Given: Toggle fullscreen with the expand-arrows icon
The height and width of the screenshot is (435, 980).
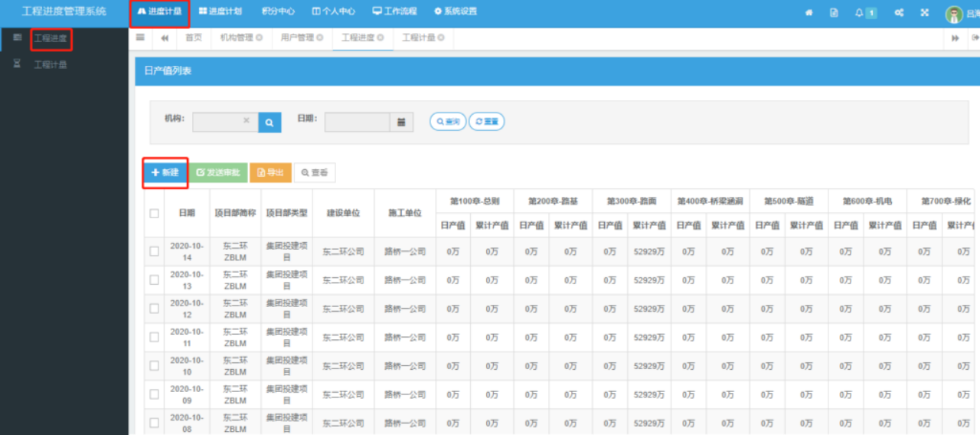Looking at the screenshot, I should pyautogui.click(x=924, y=12).
